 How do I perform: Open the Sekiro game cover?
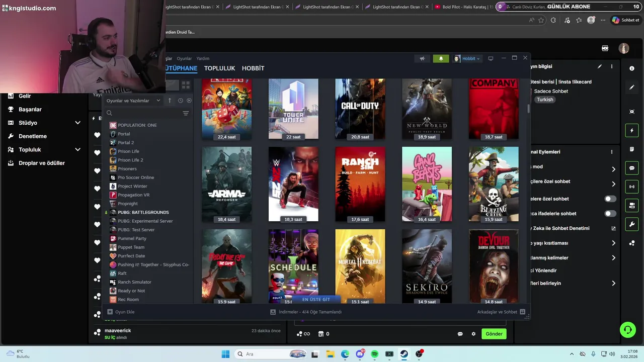(427, 266)
